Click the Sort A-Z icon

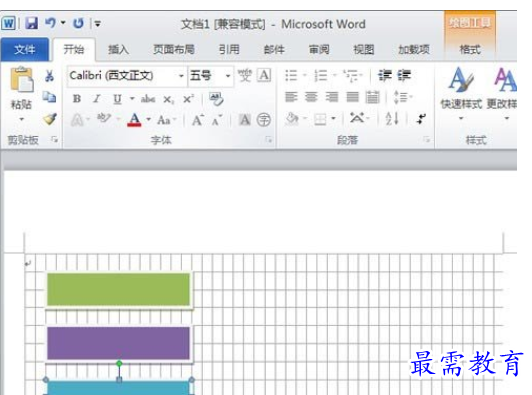(x=392, y=119)
